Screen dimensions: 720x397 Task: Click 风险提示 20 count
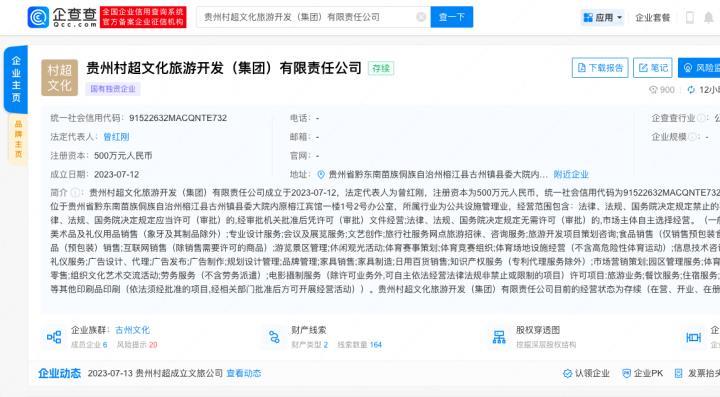137,345
